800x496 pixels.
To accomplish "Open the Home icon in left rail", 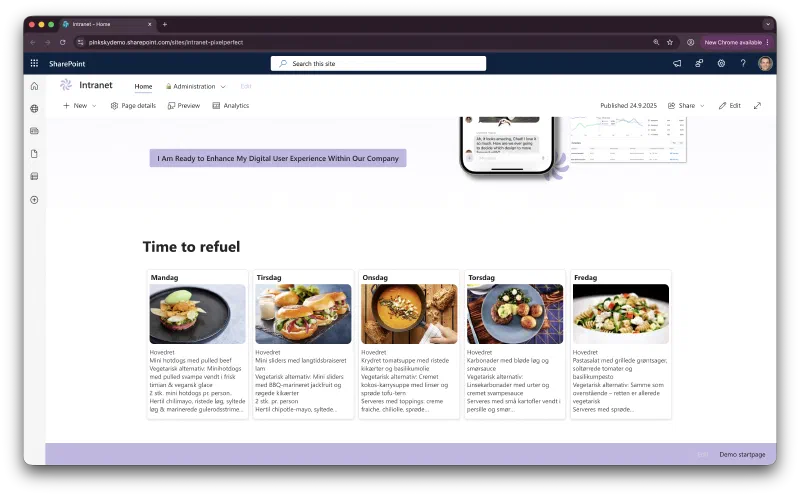I will pyautogui.click(x=34, y=86).
